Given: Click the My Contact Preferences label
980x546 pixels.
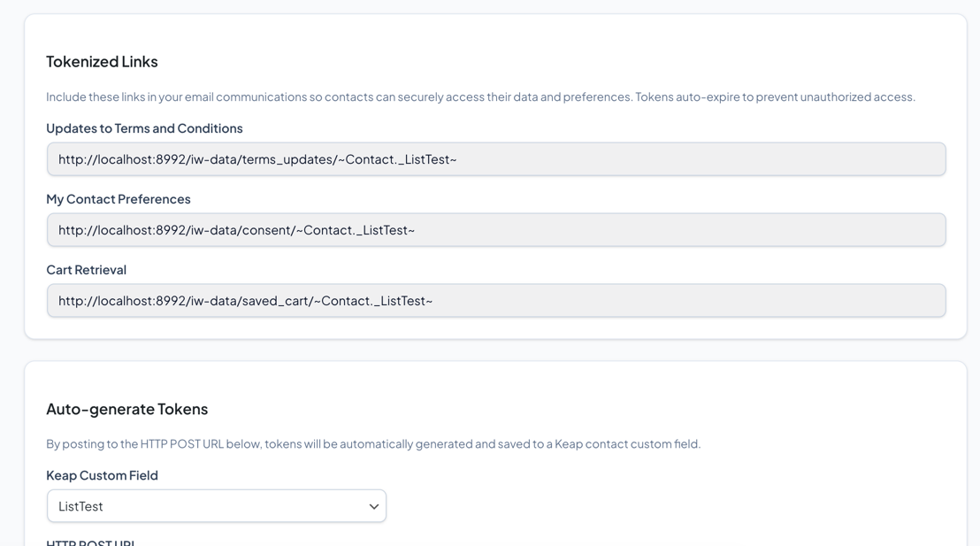Looking at the screenshot, I should [119, 198].
